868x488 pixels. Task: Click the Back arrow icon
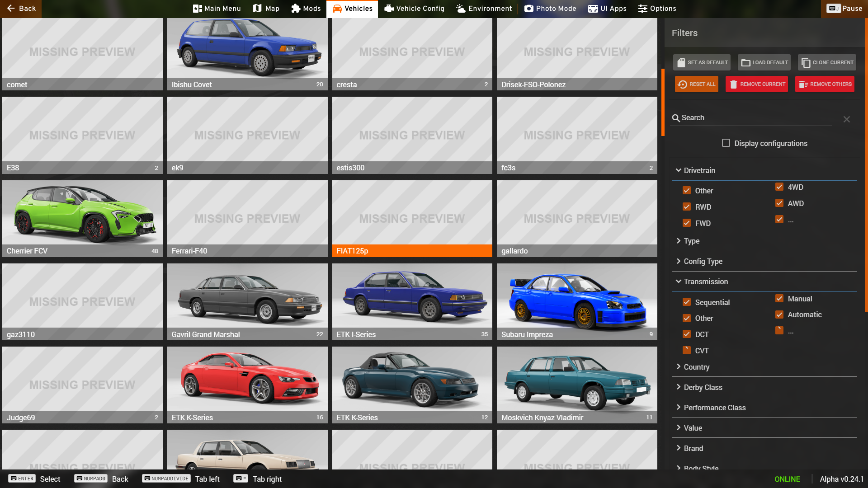click(11, 8)
